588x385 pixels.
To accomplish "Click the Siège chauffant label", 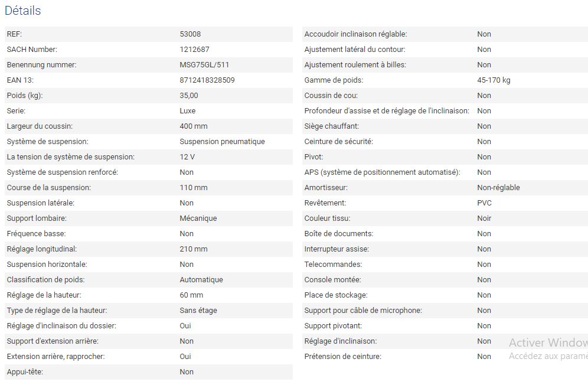I will 331,126.
